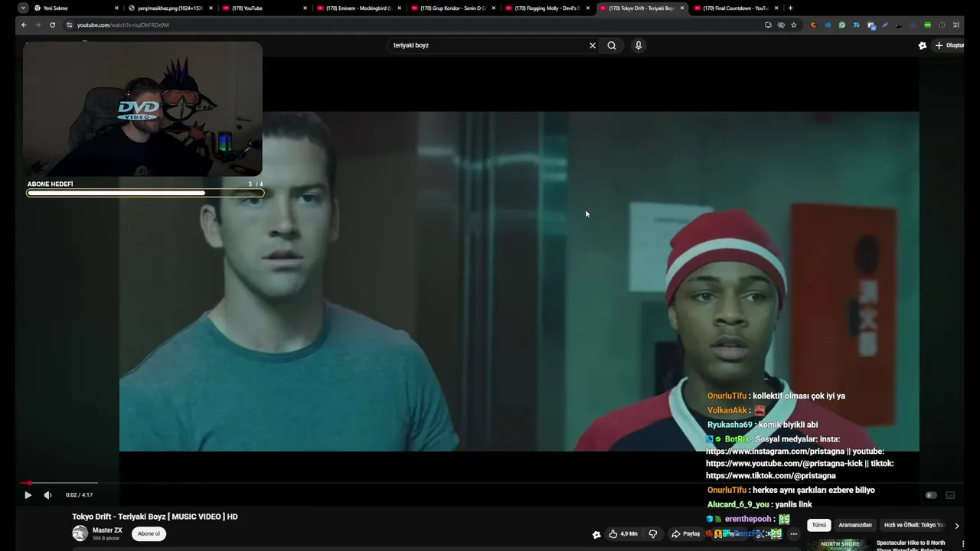
Task: Click chat username Ryukasha69
Action: [730, 425]
